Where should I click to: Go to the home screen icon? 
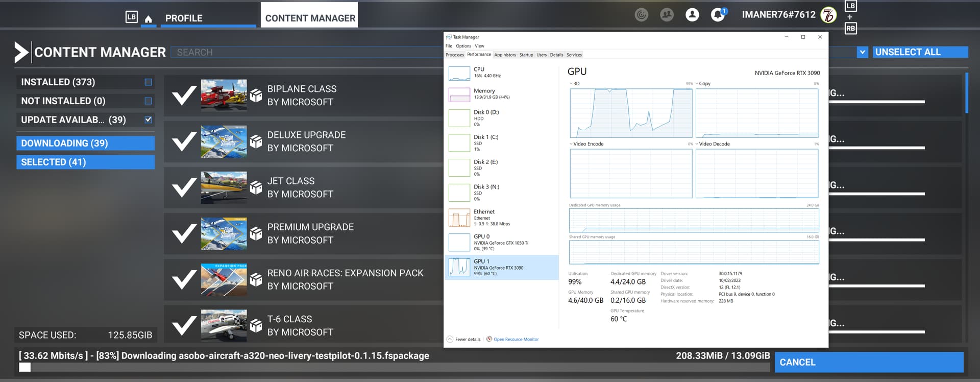click(148, 19)
